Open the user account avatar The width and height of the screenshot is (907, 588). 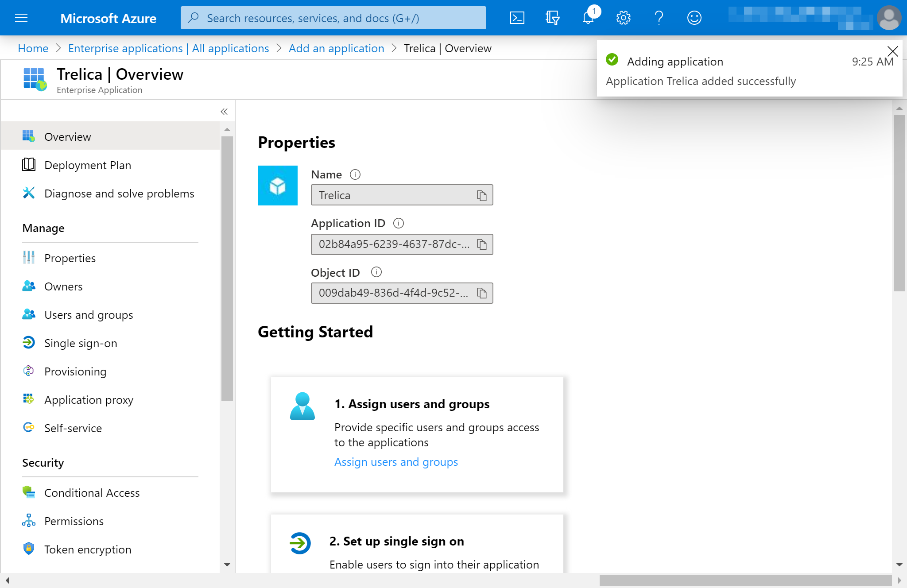[x=889, y=18]
